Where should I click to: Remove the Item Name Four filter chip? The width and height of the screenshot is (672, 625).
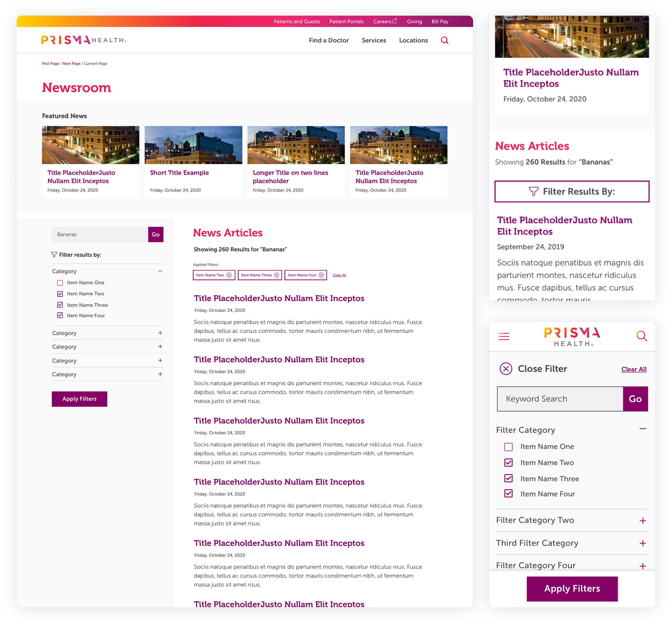click(321, 275)
